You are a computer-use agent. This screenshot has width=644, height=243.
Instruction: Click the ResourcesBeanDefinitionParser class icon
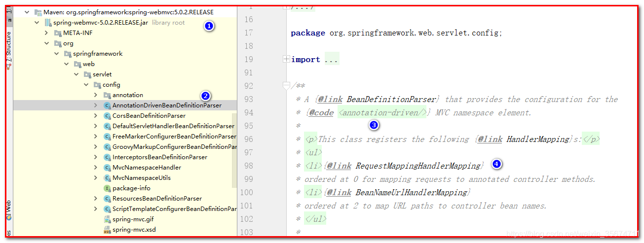[x=107, y=198]
